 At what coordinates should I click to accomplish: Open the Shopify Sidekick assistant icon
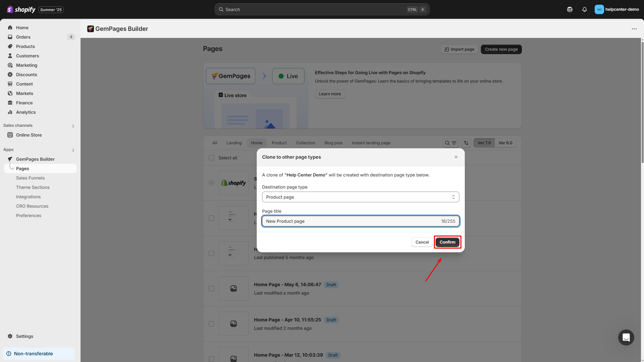[569, 9]
